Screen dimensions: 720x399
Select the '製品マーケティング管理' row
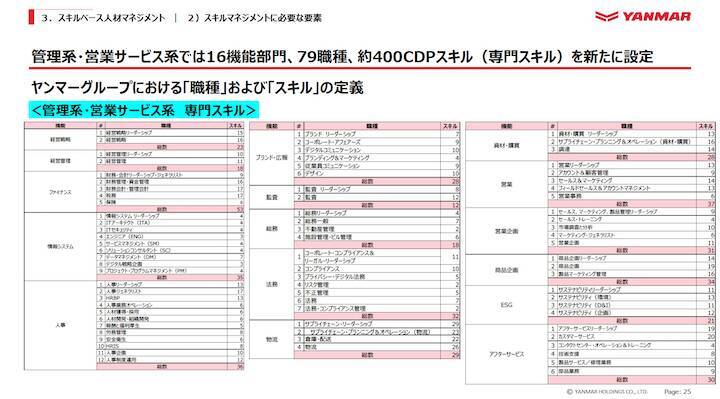coord(632,274)
